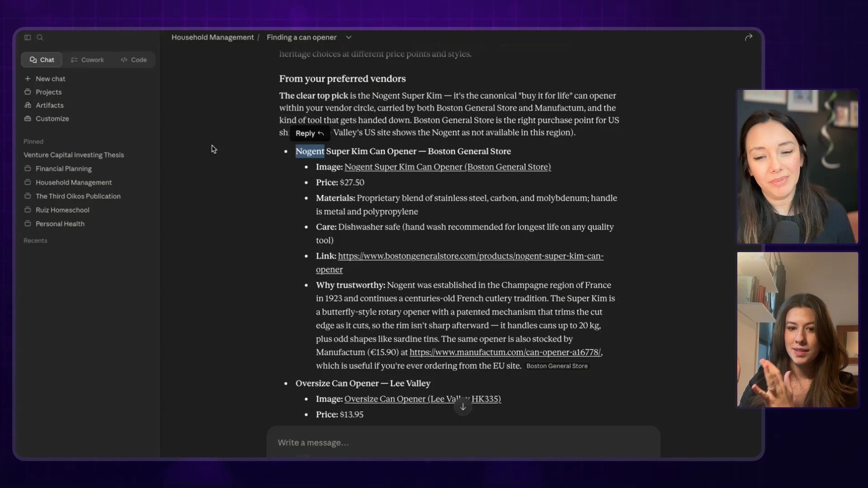Click the Financial Planning project icon
The image size is (868, 488).
click(28, 169)
